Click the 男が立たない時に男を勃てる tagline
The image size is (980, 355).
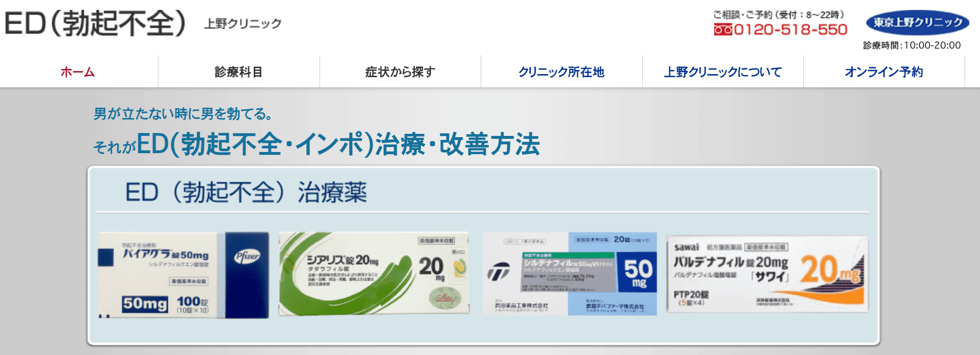pyautogui.click(x=183, y=114)
